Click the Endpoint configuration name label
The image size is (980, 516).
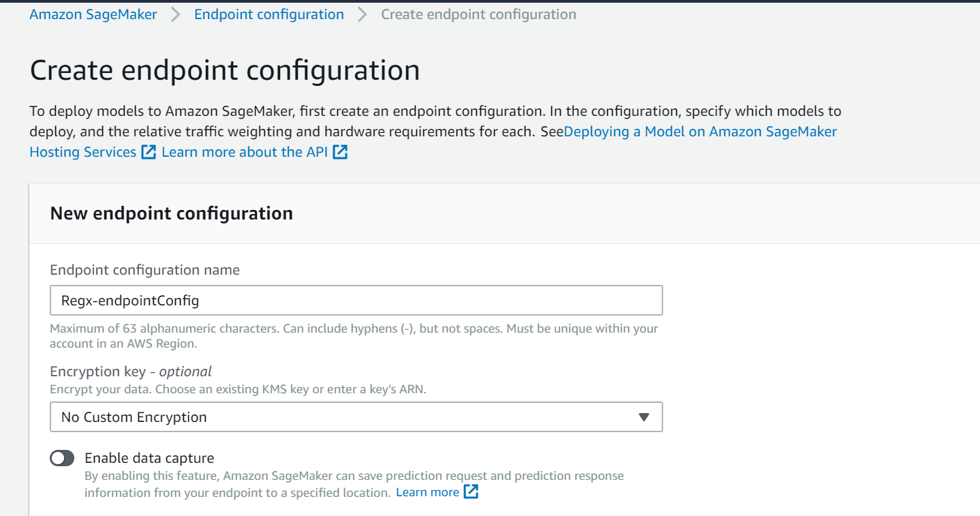[145, 270]
